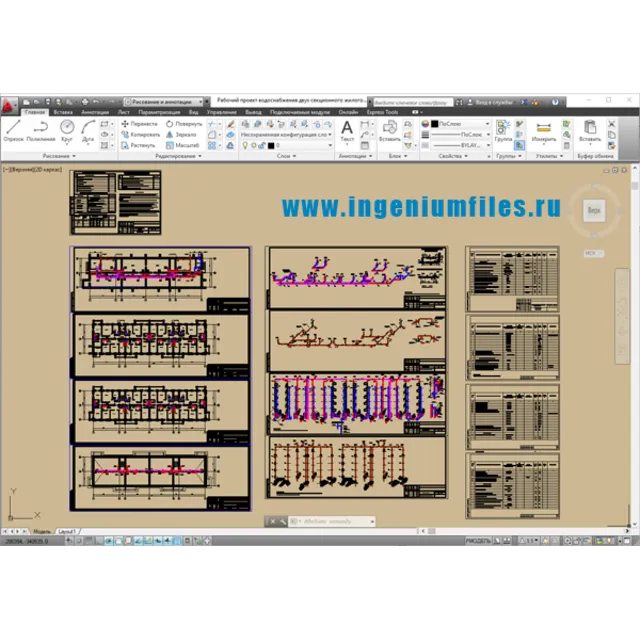Toggle layer light bulb on/off icon

[245, 145]
